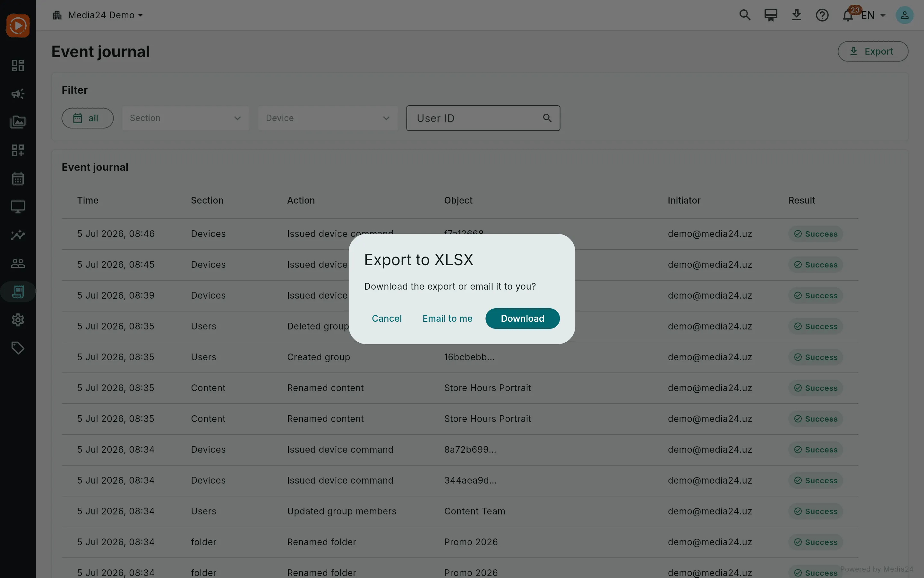Select the event journal icon in sidebar
The width and height of the screenshot is (924, 578).
(18, 292)
